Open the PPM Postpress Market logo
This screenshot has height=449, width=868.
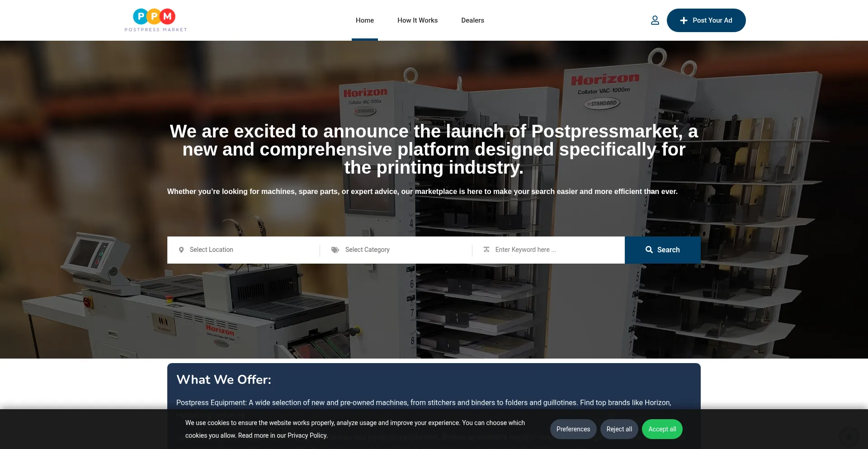pos(156,20)
